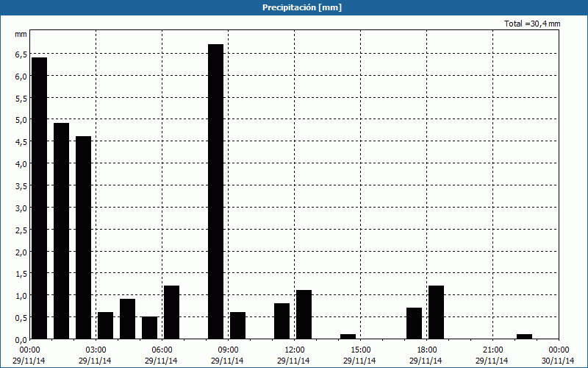Click the '3,0' y-axis label
The image size is (588, 368).
coord(21,208)
